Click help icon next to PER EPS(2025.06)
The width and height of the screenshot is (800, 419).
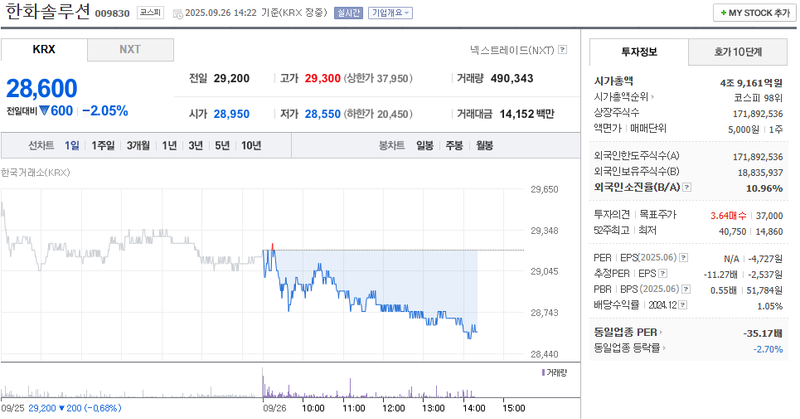684,258
